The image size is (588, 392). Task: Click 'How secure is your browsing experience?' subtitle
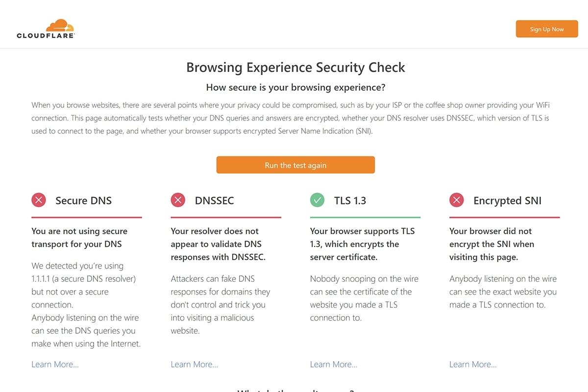coord(295,88)
